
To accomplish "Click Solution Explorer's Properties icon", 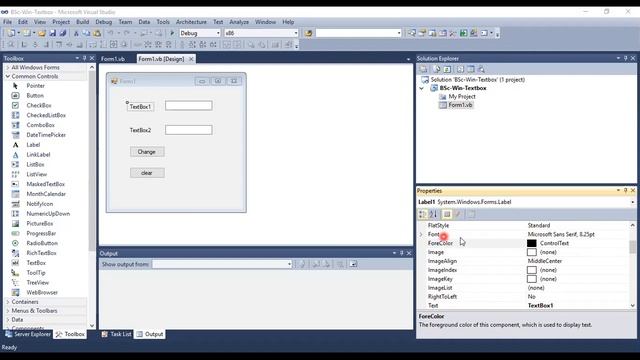I will pos(424,69).
